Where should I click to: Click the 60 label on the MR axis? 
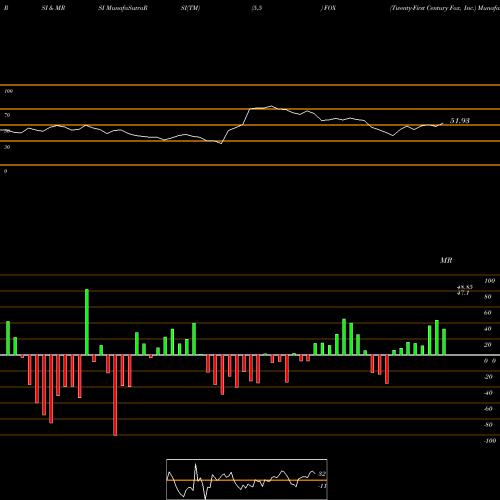pos(488,313)
